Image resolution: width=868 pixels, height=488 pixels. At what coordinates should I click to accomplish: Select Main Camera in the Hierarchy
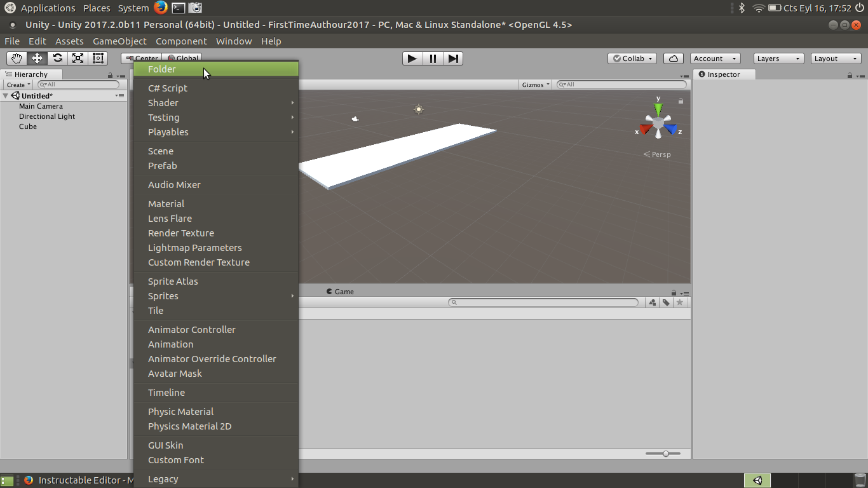pyautogui.click(x=41, y=106)
